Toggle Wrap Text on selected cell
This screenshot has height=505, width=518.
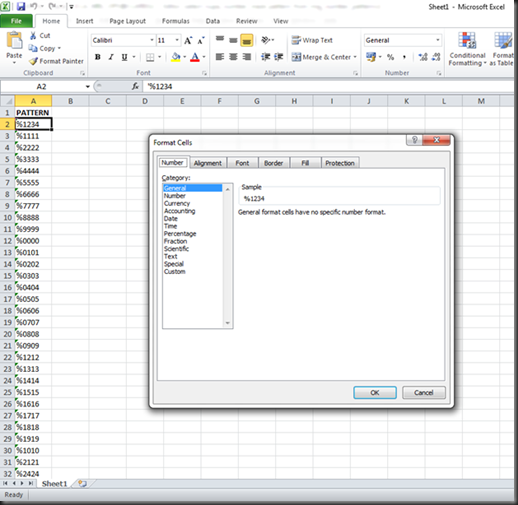click(312, 40)
